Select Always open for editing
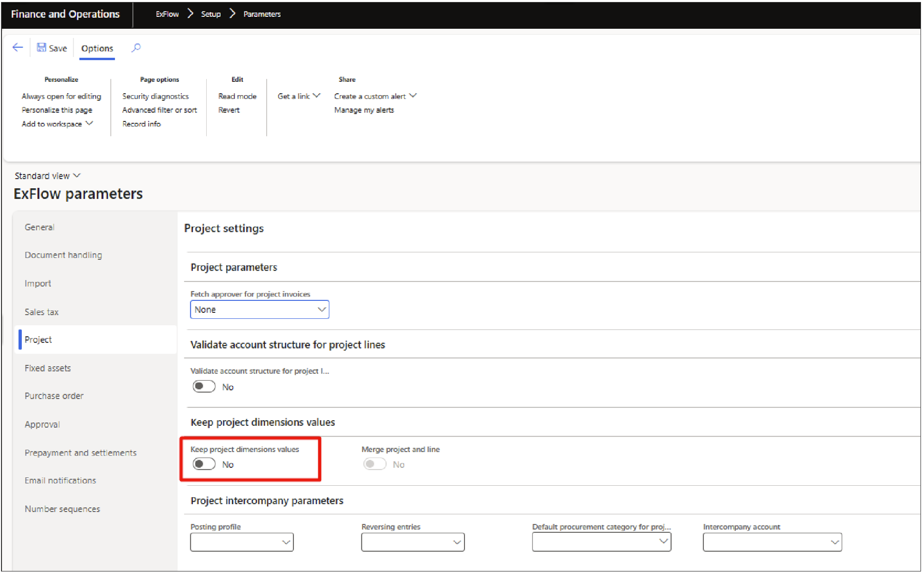This screenshot has width=924, height=574. (61, 96)
